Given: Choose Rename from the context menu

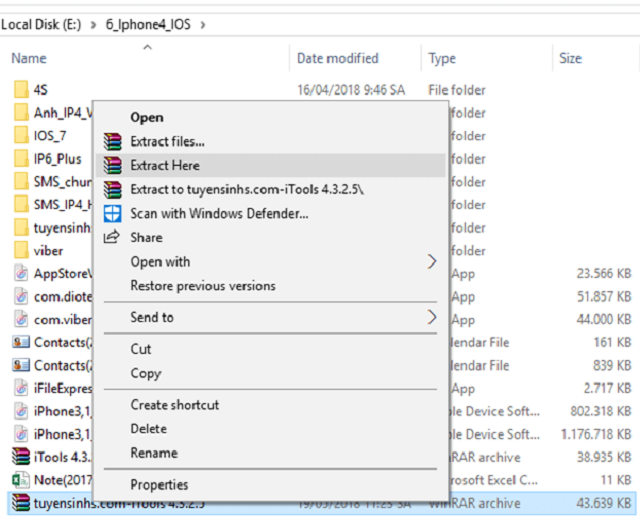Looking at the screenshot, I should pyautogui.click(x=270, y=453).
